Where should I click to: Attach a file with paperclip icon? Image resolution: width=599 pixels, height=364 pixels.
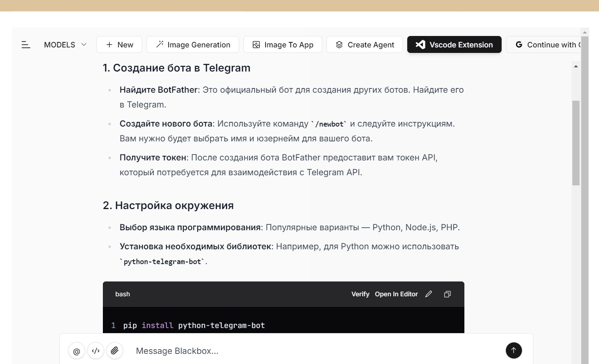(x=115, y=351)
